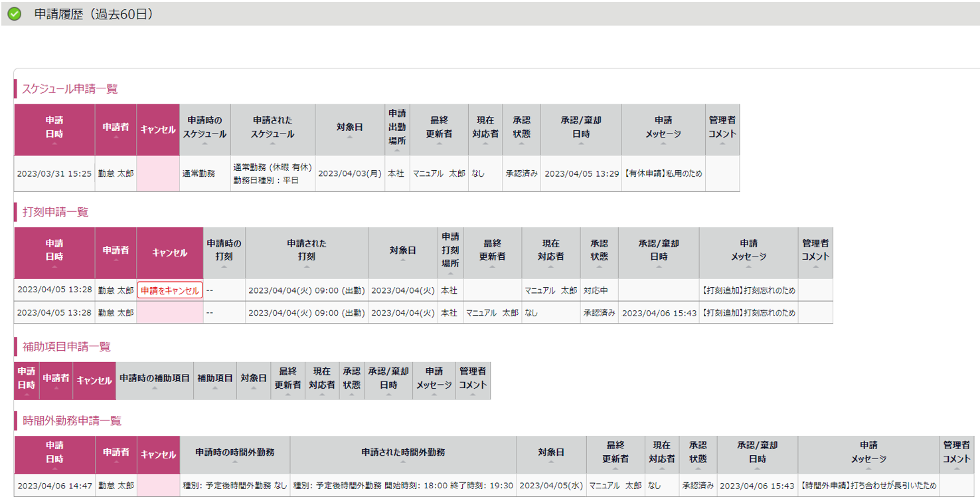Sort 補助項目申請一覧 by 申請日時 header
The width and height of the screenshot is (980, 497).
pos(27,381)
